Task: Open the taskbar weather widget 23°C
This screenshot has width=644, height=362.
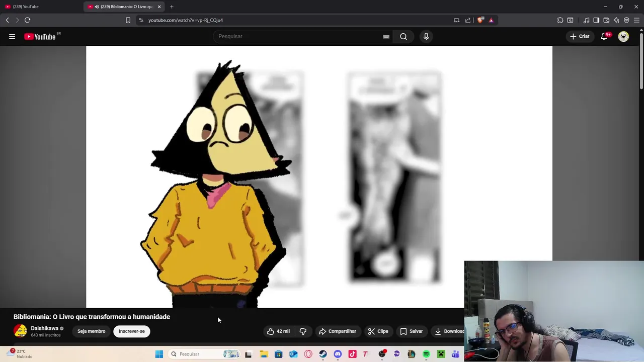Action: pos(19,354)
